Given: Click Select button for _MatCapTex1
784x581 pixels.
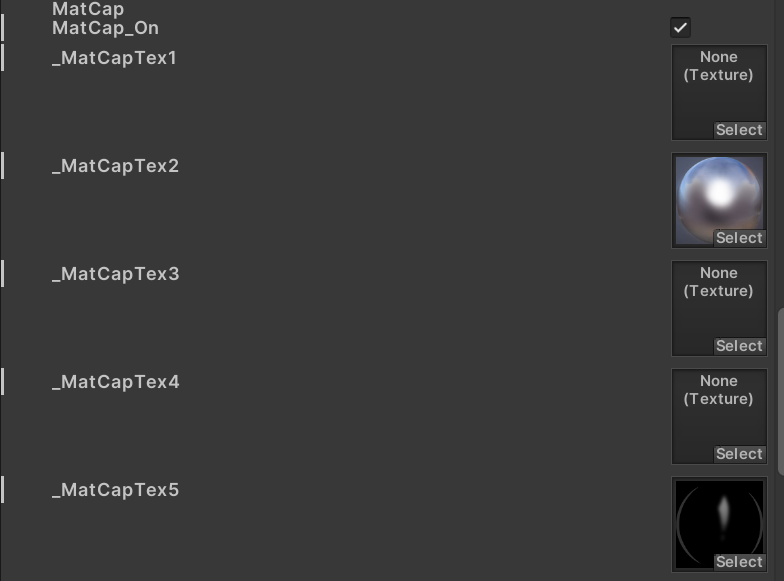Looking at the screenshot, I should coord(739,130).
